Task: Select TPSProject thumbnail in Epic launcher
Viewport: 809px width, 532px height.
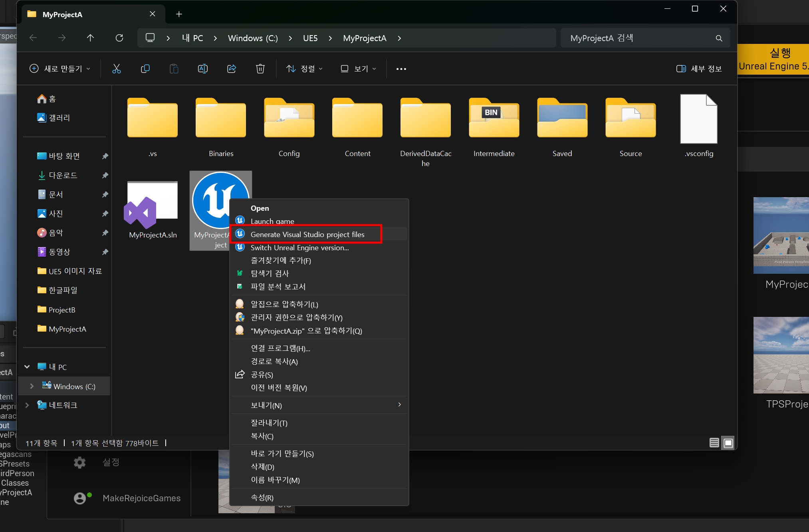Action: [x=781, y=355]
